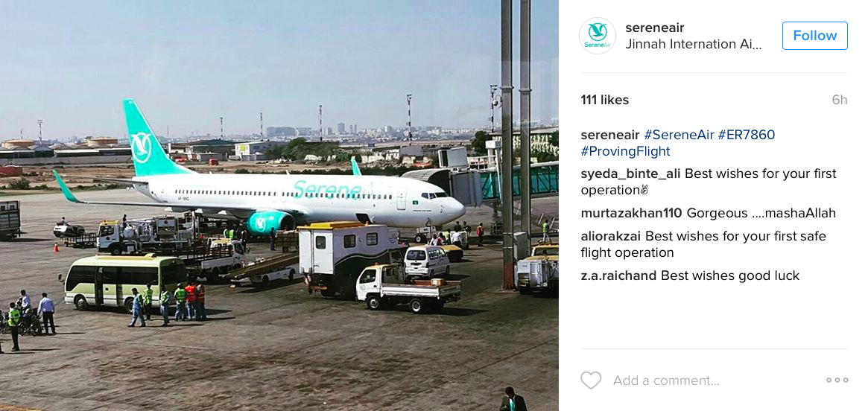This screenshot has height=411, width=868.
Task: Click the SereneAir profile avatar
Action: pos(598,36)
